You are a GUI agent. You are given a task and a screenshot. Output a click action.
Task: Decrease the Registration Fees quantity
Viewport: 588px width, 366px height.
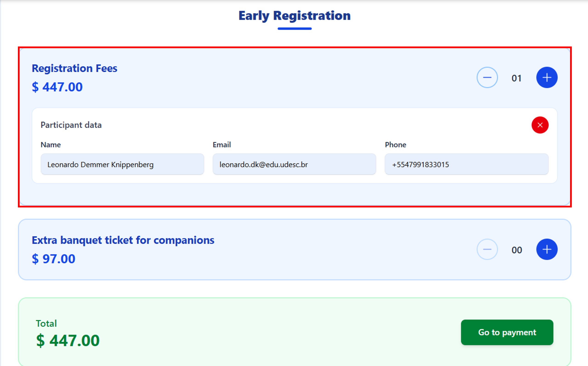tap(487, 78)
